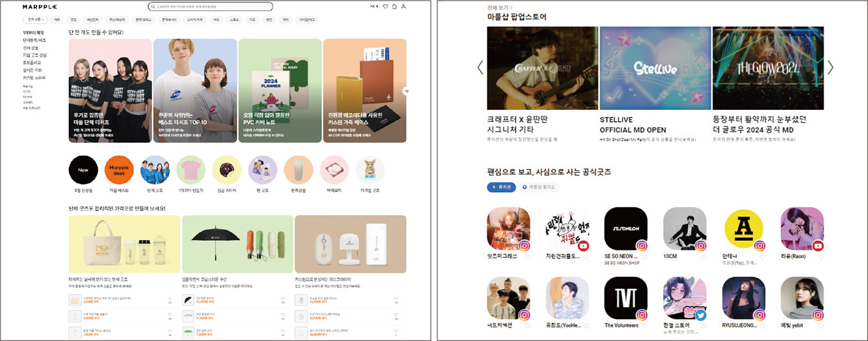Image resolution: width=868 pixels, height=341 pixels.
Task: Like the 웟츠미그래쓰 shop with heart icon
Action: coord(527,257)
